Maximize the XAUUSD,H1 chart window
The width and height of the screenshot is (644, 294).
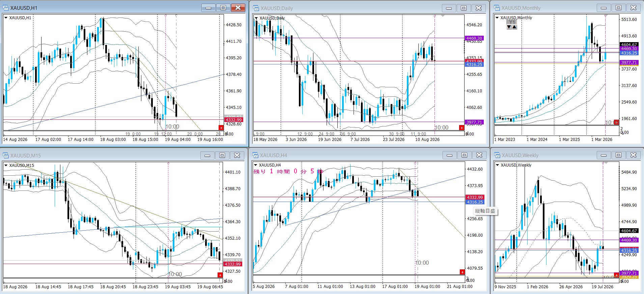click(x=223, y=8)
